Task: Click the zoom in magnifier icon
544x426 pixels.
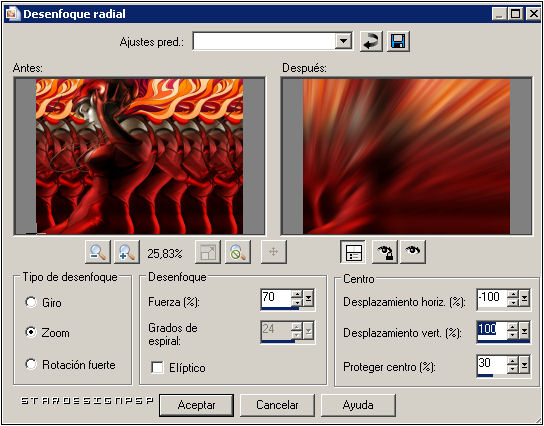Action: pos(127,252)
